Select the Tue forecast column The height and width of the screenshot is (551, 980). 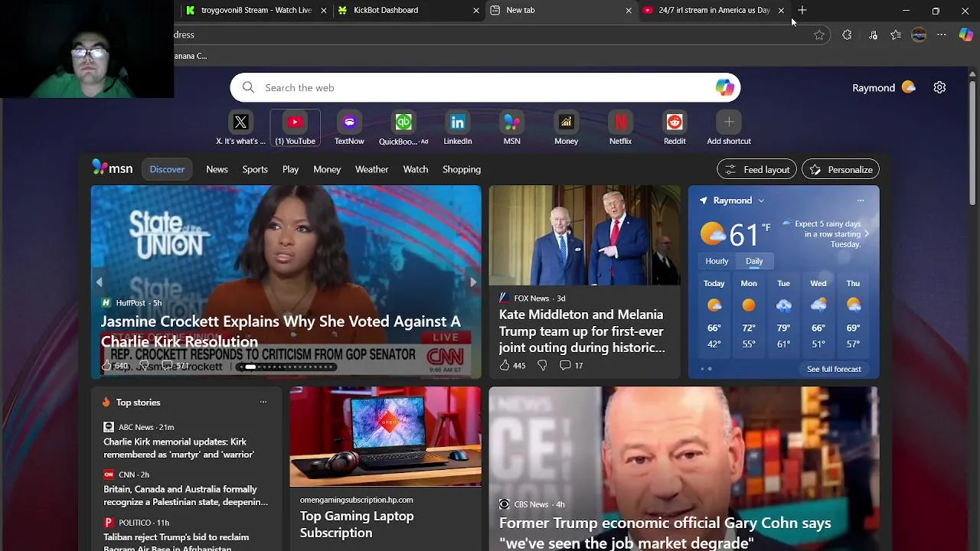(x=783, y=314)
